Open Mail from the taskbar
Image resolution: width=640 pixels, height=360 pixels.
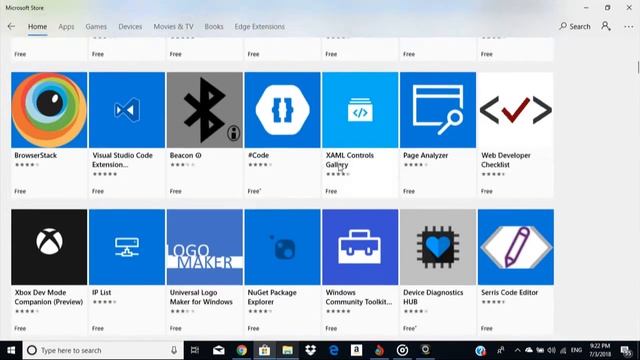coord(218,350)
